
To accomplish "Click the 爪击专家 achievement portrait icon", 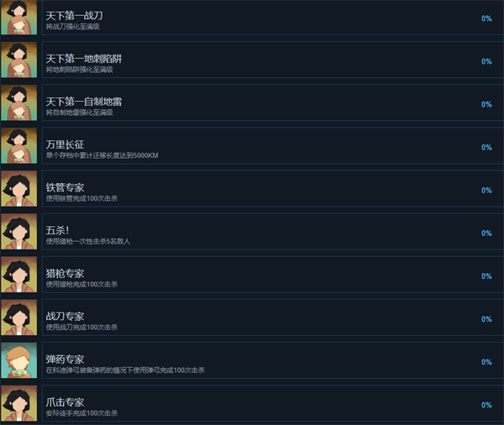I will [x=19, y=403].
